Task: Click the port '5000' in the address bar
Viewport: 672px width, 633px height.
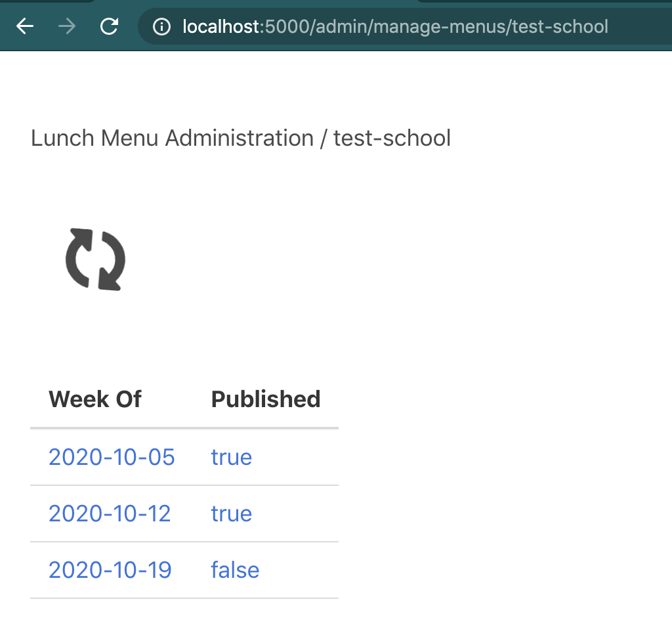Action: click(287, 26)
